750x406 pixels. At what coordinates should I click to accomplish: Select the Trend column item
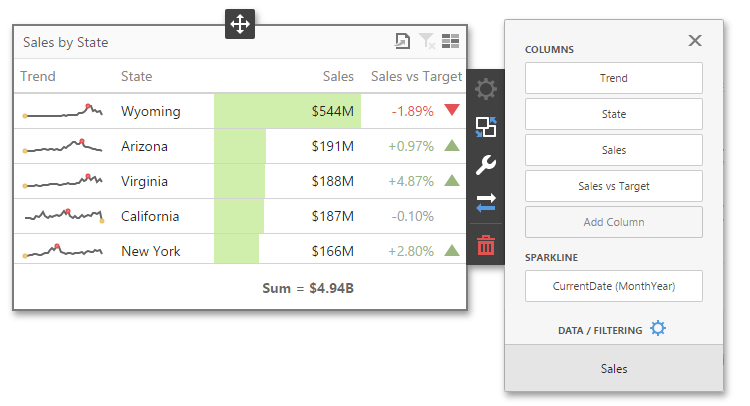coord(613,78)
